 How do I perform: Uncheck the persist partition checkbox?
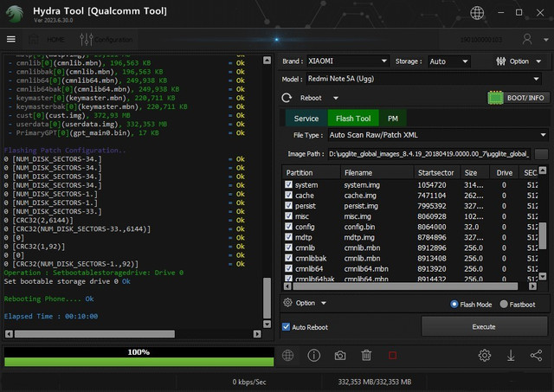point(288,206)
